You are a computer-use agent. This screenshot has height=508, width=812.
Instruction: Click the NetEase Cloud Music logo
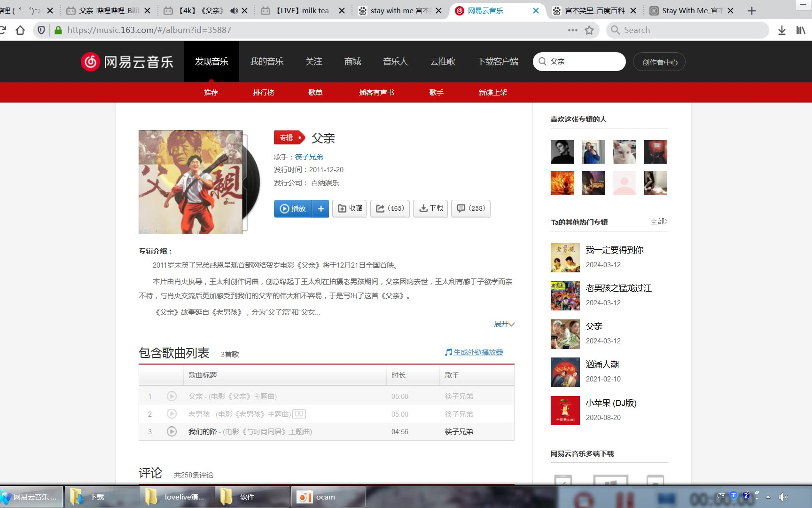click(x=127, y=62)
